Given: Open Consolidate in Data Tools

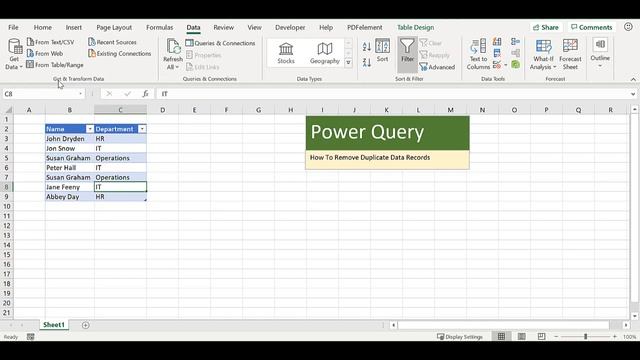Looking at the screenshot, I should [x=515, y=42].
